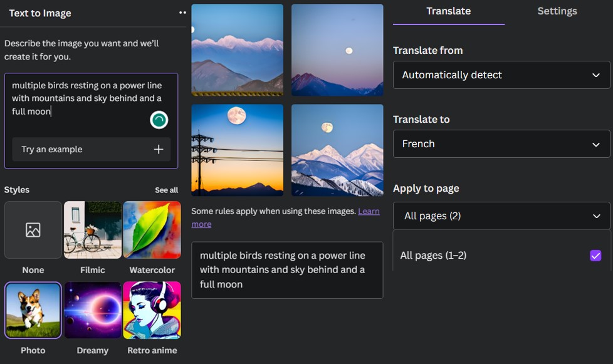Click the Learn more link
613x364 pixels.
point(369,211)
